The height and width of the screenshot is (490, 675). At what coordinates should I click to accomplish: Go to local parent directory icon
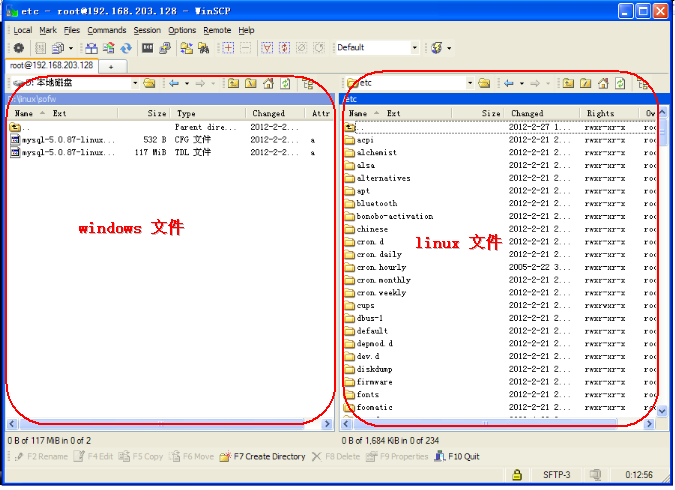click(234, 83)
